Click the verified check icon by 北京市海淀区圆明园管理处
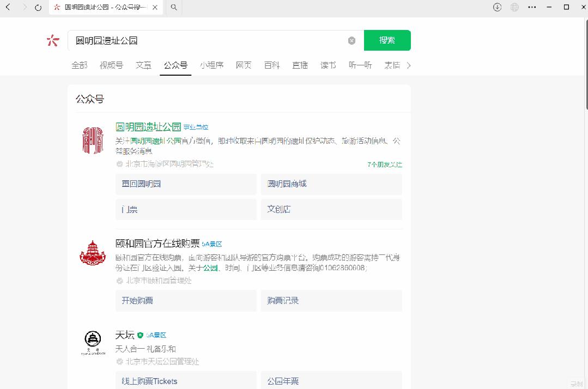 click(x=120, y=164)
